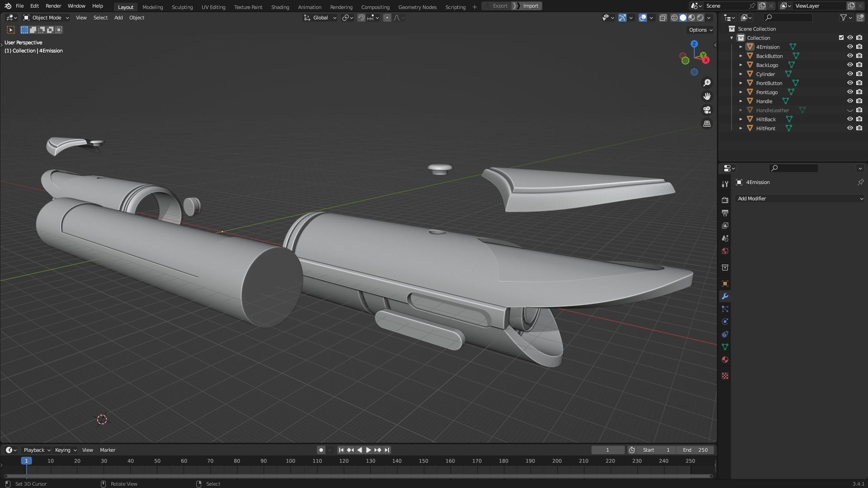
Task: Open viewport Options dropdown
Action: [700, 30]
